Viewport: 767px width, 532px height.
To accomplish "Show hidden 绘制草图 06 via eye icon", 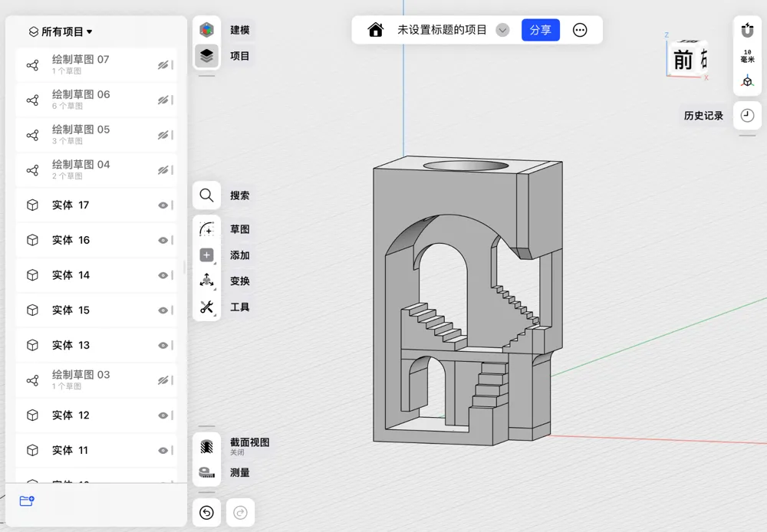I will [163, 100].
